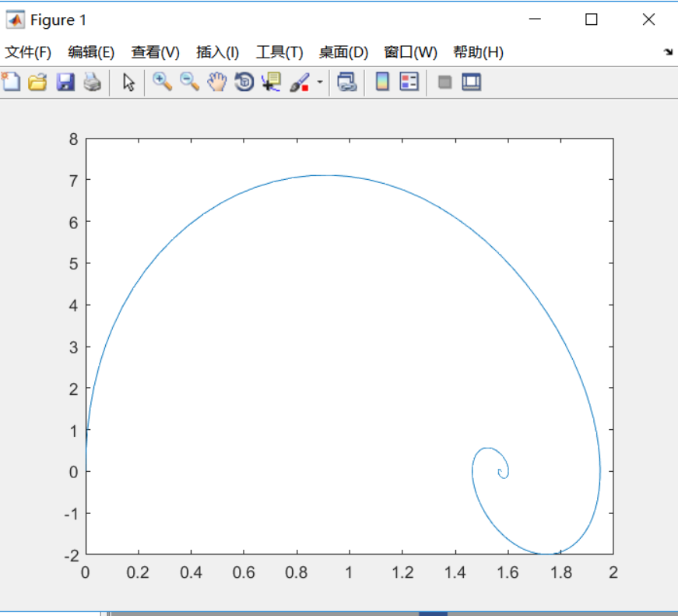Click the New Figure toolbar icon
The height and width of the screenshot is (616, 678).
click(x=11, y=82)
